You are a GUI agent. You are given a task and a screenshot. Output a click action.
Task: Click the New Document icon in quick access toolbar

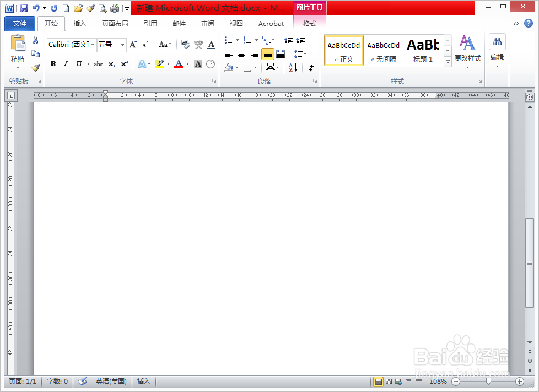click(x=66, y=8)
